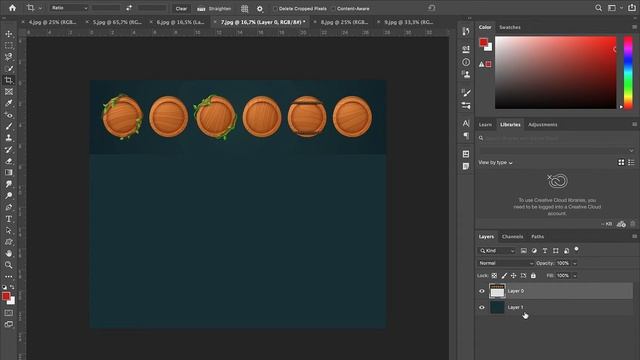Open the Libraries selection dropdown arrow

631,150
